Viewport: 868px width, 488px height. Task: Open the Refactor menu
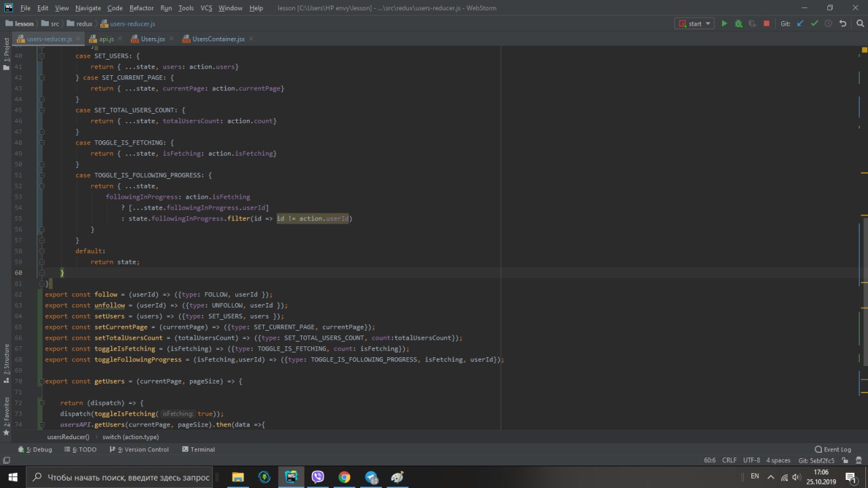141,8
